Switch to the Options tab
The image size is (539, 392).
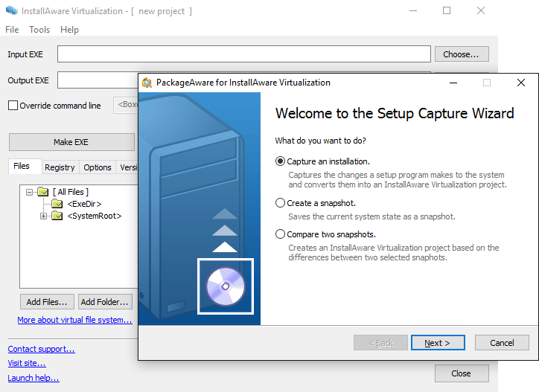[x=98, y=167]
